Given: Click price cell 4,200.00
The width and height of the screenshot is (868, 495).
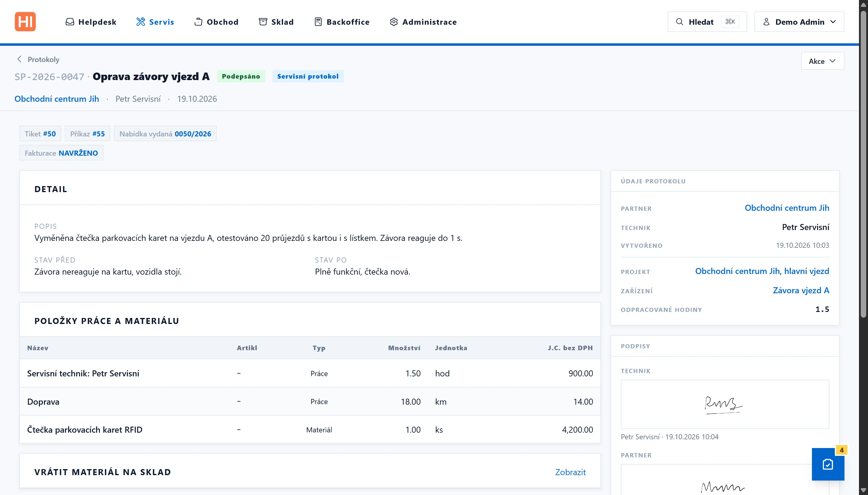Looking at the screenshot, I should [x=577, y=430].
